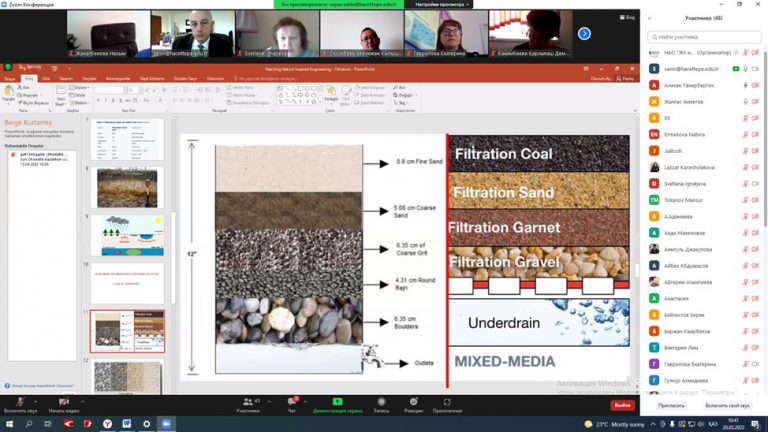Toggle camera with Начать видео

click(63, 402)
